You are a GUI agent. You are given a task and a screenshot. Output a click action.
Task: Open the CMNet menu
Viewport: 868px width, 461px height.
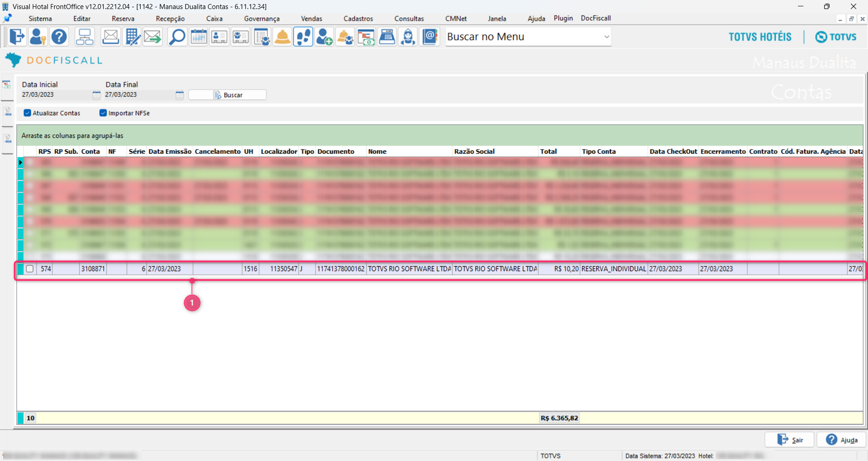coord(456,19)
